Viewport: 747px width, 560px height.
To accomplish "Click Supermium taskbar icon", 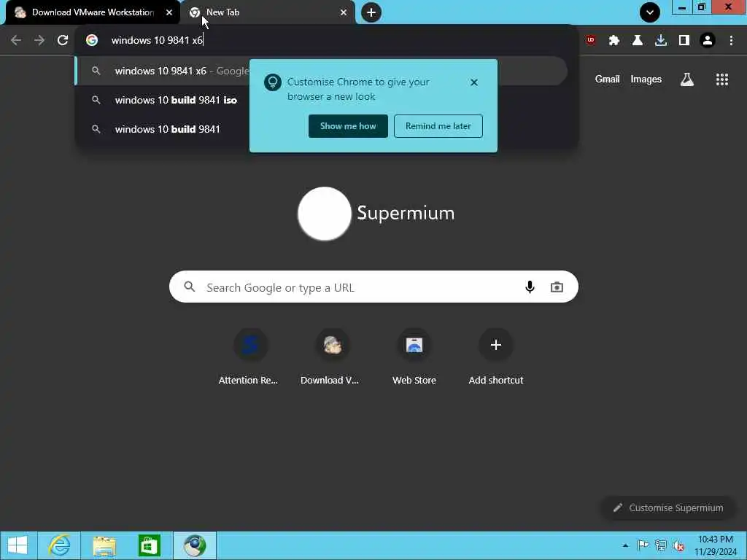I will pos(195,545).
